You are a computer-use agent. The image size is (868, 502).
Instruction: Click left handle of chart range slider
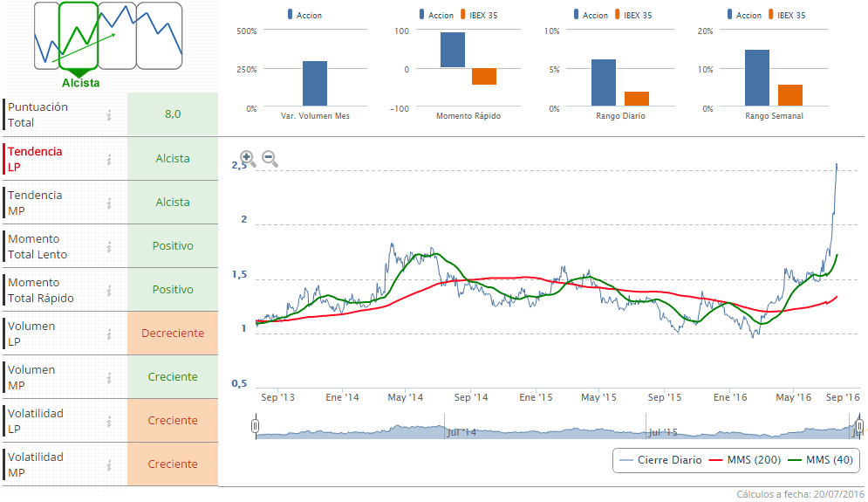(255, 426)
